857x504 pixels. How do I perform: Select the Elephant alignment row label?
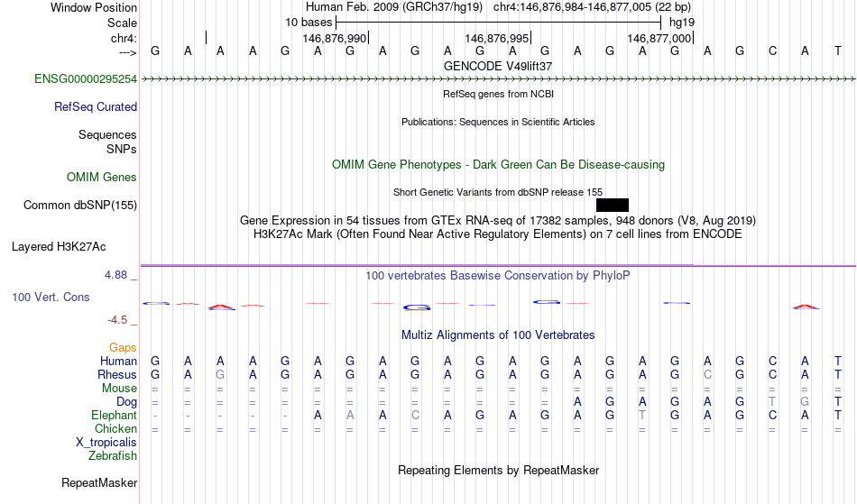[115, 416]
